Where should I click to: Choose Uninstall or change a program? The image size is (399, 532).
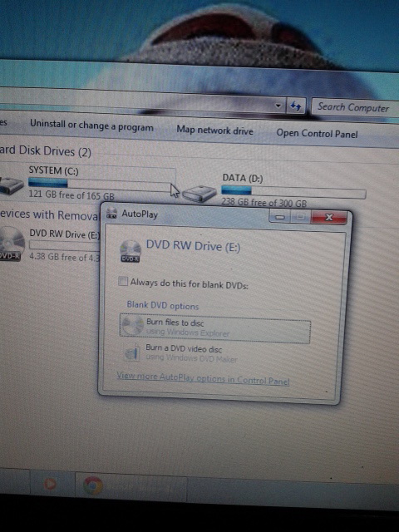click(x=91, y=126)
